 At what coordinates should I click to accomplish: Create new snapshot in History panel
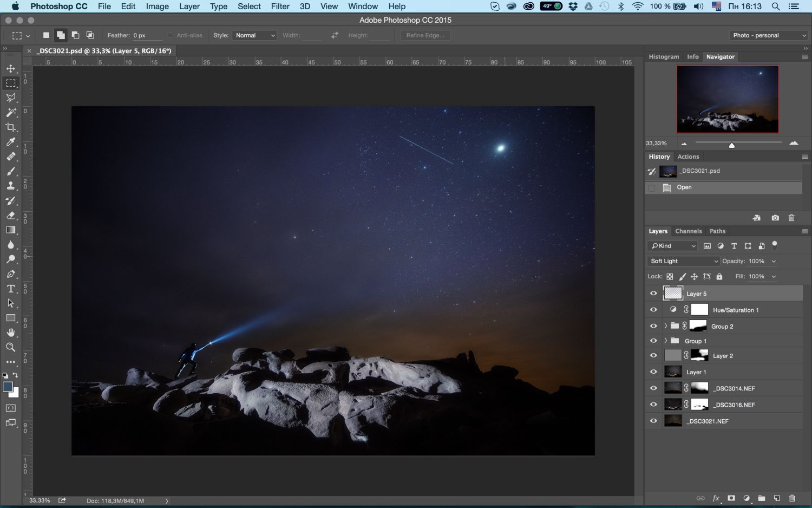[775, 218]
